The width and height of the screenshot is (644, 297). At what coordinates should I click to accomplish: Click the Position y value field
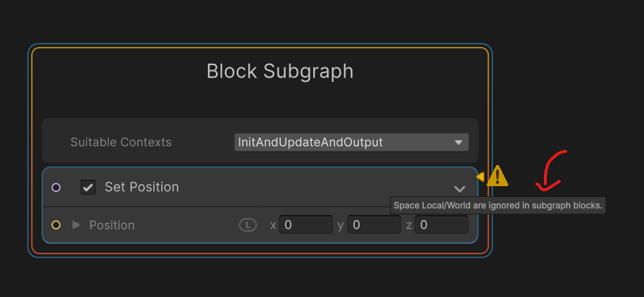(x=373, y=225)
